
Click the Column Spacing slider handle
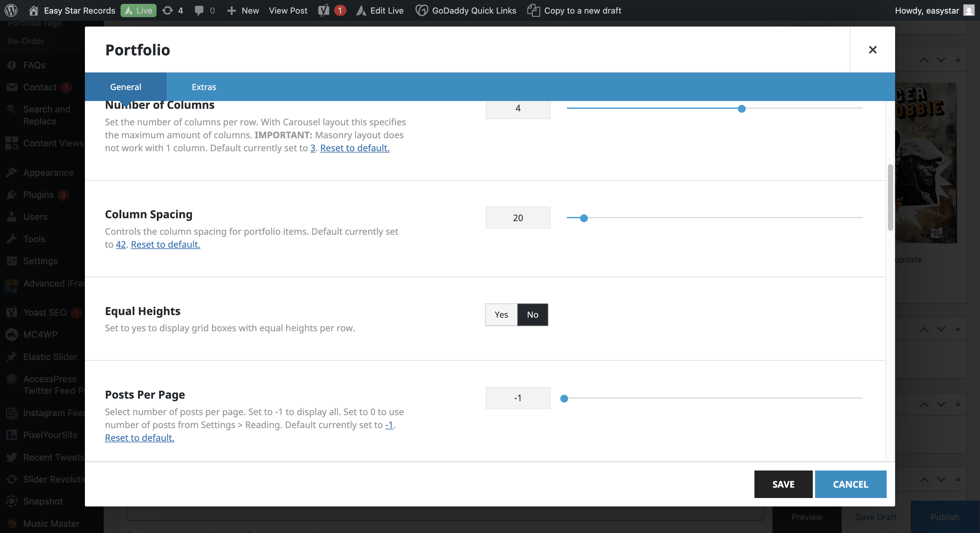click(584, 218)
